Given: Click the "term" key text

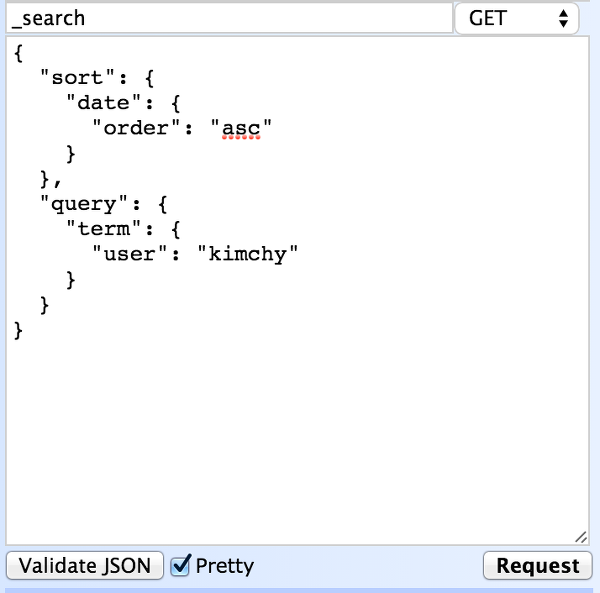Looking at the screenshot, I should pos(103,229).
